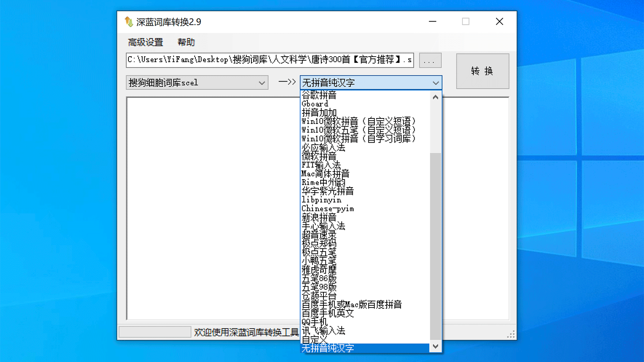
Task: Select libpinyin from the list
Action: [365, 200]
